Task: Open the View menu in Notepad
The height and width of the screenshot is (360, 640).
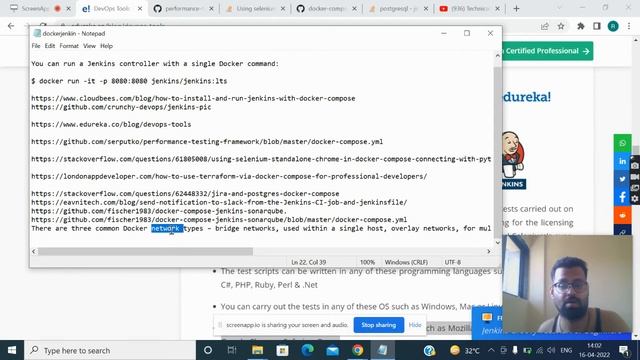Action: (89, 46)
